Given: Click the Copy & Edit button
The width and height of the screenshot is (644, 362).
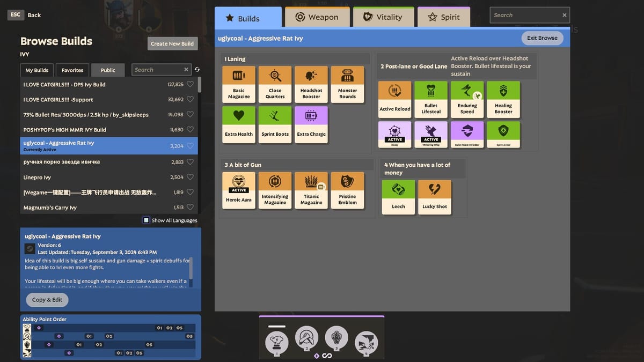Looking at the screenshot, I should tap(47, 300).
